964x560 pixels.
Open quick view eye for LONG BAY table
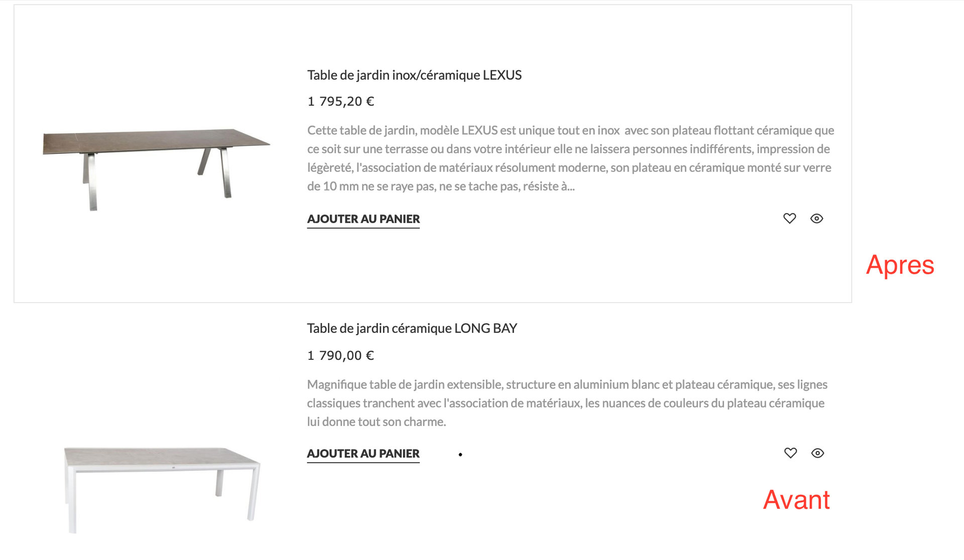(x=817, y=453)
